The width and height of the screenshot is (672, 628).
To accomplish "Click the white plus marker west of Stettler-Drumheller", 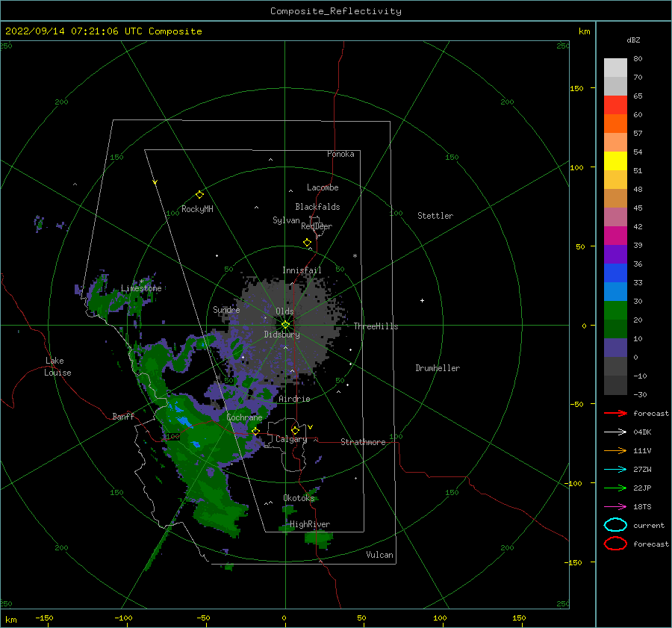I will click(x=422, y=300).
